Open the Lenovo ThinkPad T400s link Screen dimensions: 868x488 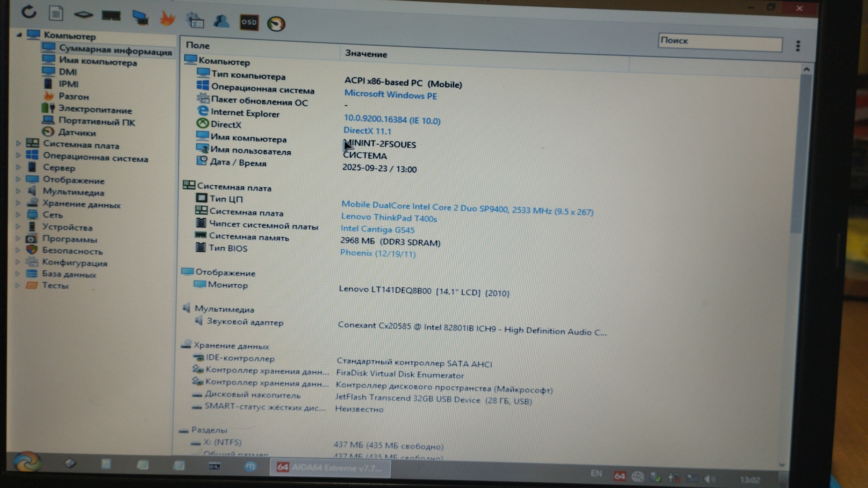389,218
